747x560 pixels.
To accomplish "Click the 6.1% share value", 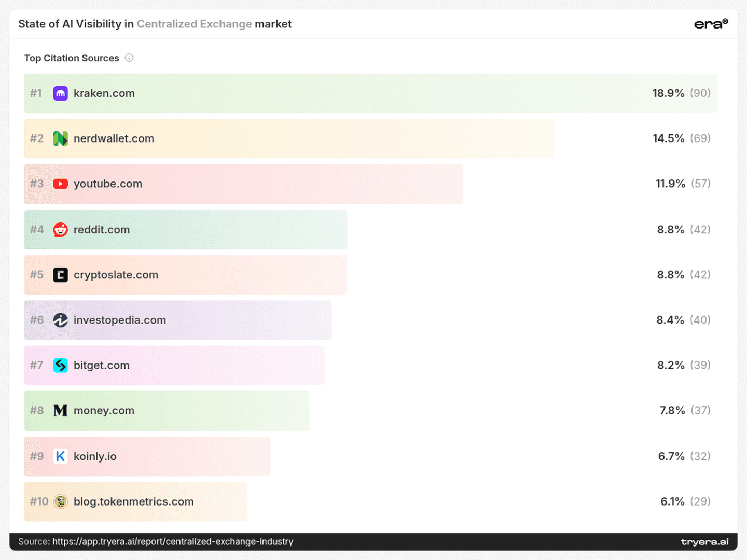I will (673, 501).
